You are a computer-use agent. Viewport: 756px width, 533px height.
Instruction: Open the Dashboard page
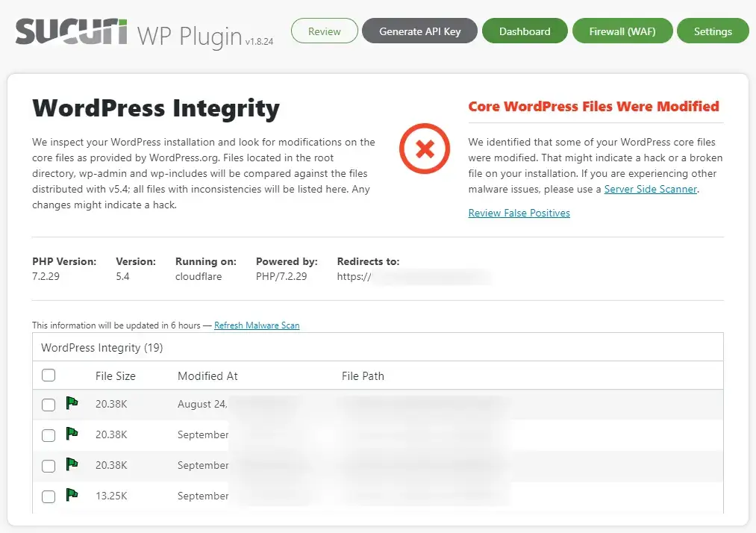[525, 31]
